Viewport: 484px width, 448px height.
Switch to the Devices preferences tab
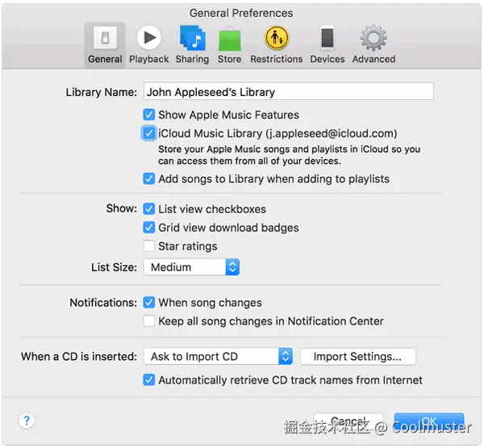(x=328, y=45)
